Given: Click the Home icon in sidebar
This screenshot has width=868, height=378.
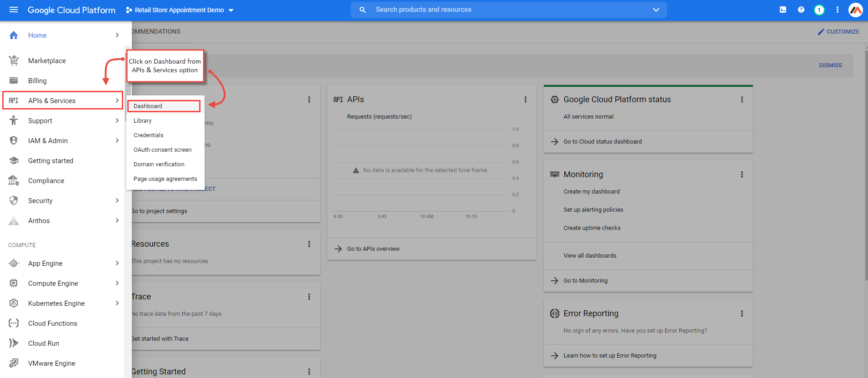Looking at the screenshot, I should (x=14, y=35).
